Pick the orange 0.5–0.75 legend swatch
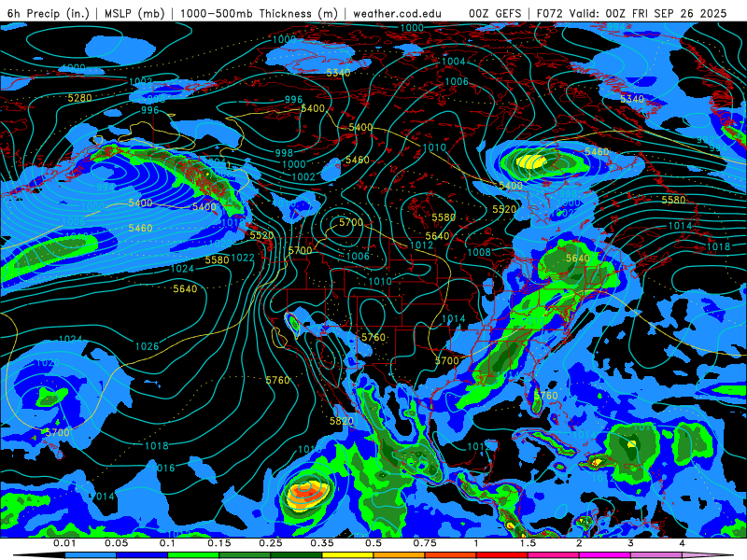 (x=400, y=555)
